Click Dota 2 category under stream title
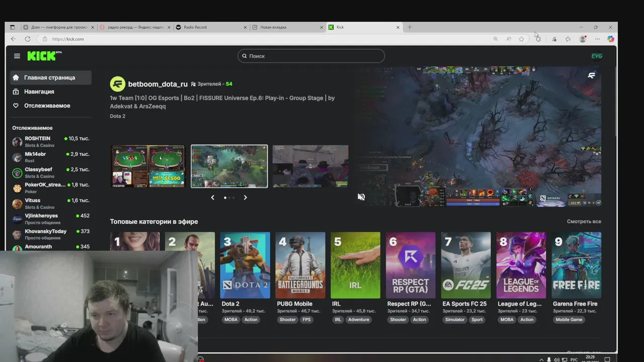644x362 pixels. 118,116
